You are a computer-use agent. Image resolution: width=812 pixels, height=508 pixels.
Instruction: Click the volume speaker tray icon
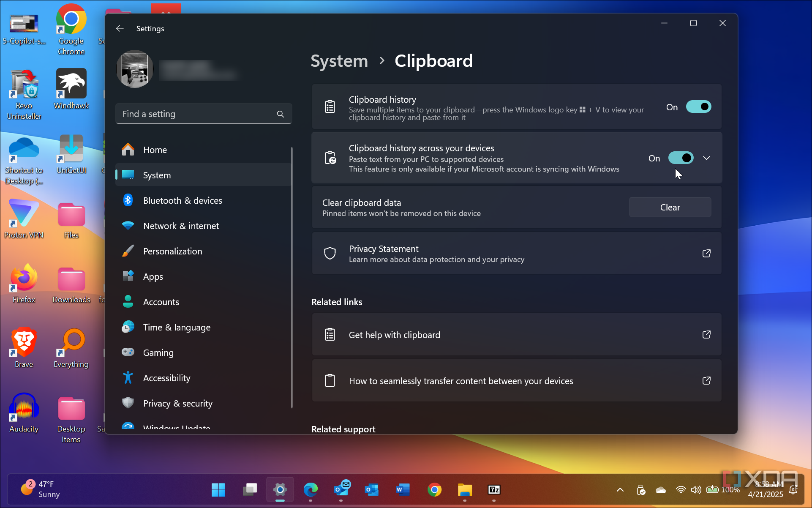pos(696,490)
